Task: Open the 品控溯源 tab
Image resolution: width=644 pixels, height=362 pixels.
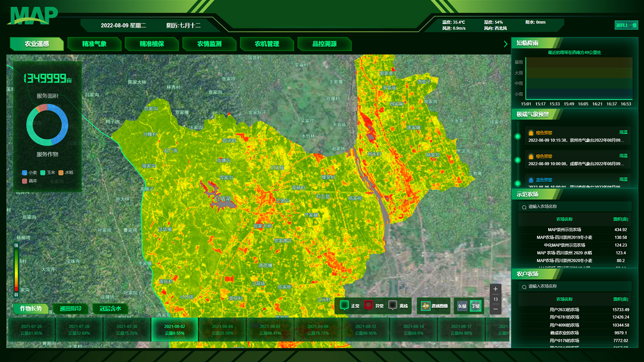Action: coord(324,44)
